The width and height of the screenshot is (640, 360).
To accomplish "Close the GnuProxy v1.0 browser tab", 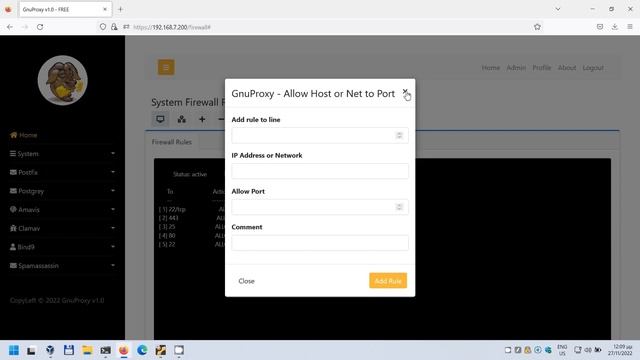I will tap(105, 9).
